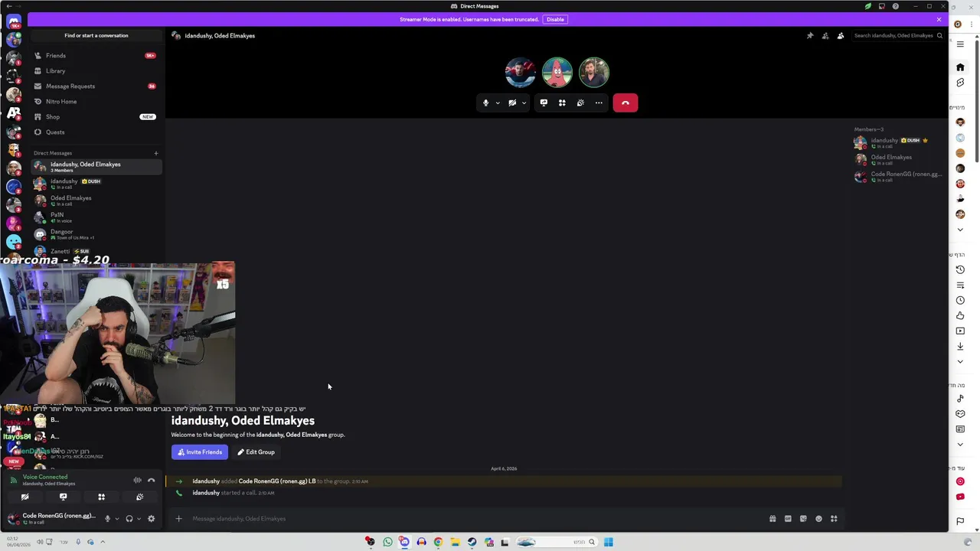Open Quests
Image resolution: width=980 pixels, height=551 pixels.
click(x=96, y=132)
